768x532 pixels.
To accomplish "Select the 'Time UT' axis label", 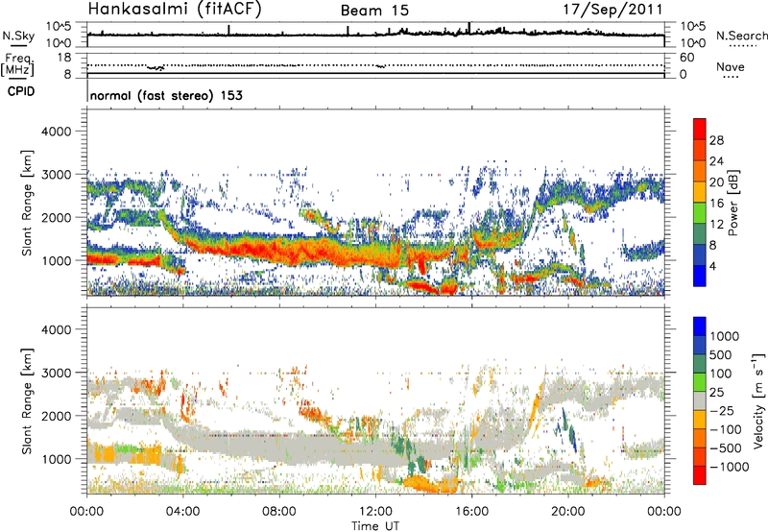I will [x=375, y=525].
